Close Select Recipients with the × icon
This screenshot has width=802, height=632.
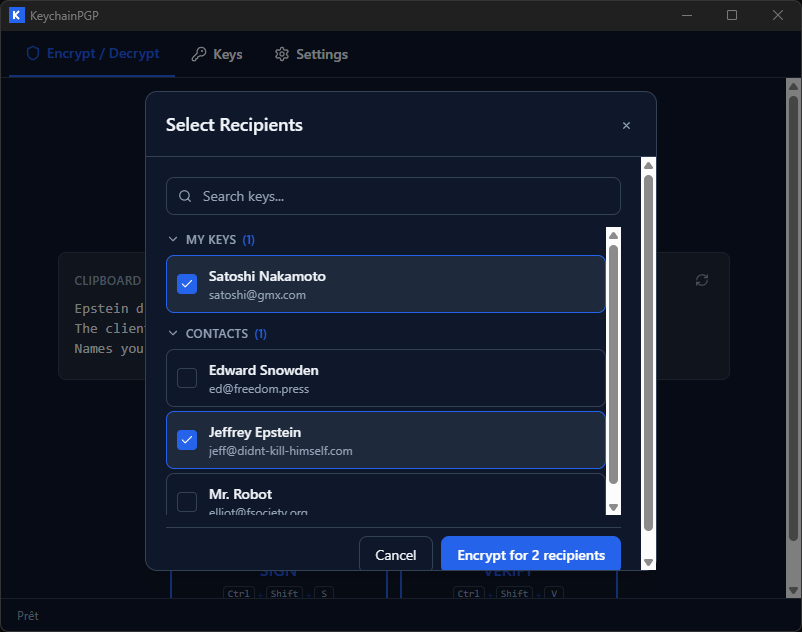[x=626, y=126]
